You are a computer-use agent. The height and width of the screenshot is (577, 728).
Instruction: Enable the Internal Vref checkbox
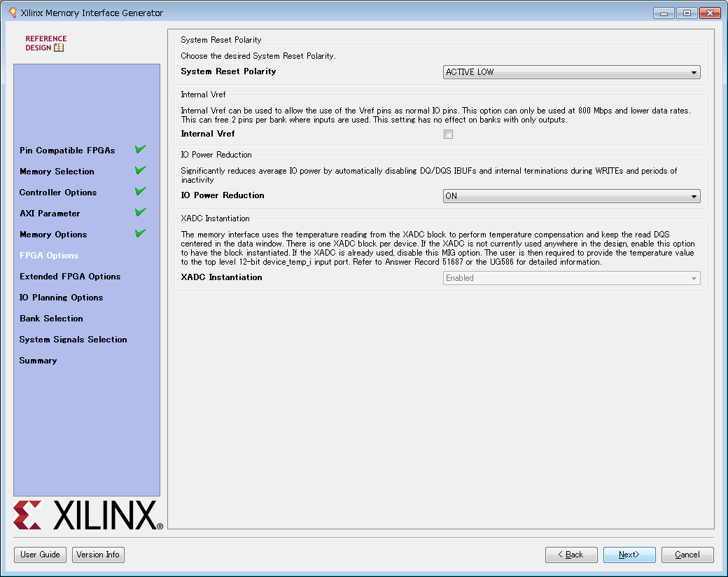449,134
